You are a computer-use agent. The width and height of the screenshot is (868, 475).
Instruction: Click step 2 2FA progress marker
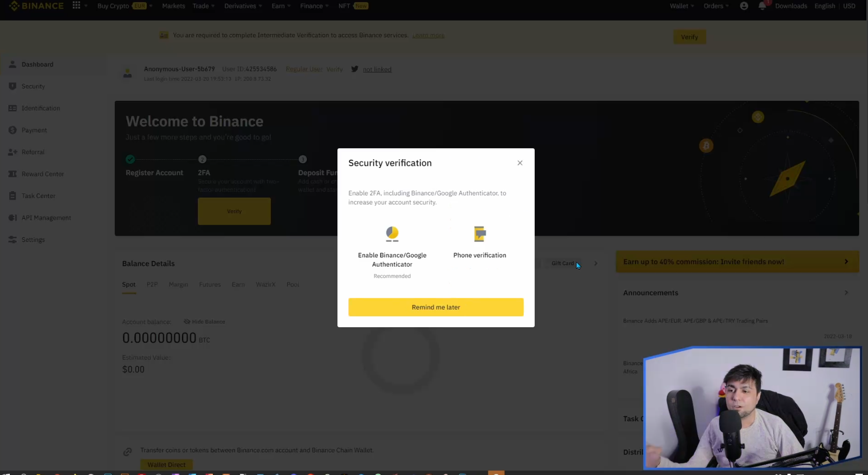click(x=203, y=159)
